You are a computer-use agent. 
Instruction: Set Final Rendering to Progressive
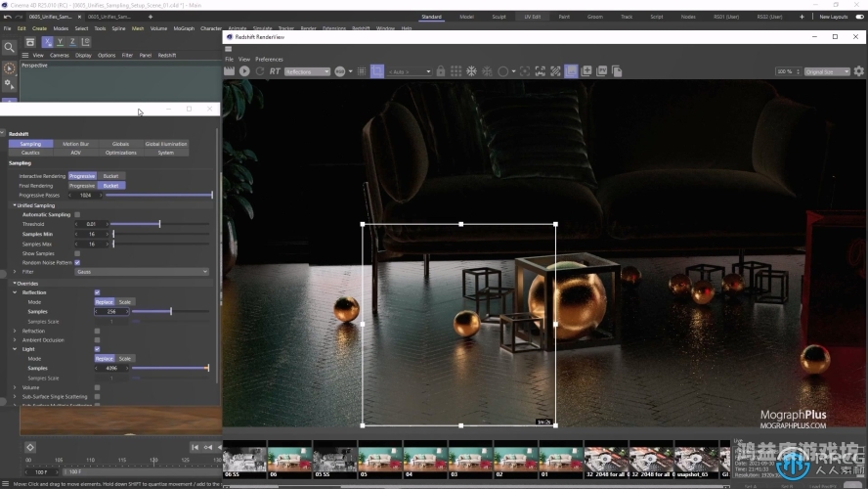pos(82,185)
